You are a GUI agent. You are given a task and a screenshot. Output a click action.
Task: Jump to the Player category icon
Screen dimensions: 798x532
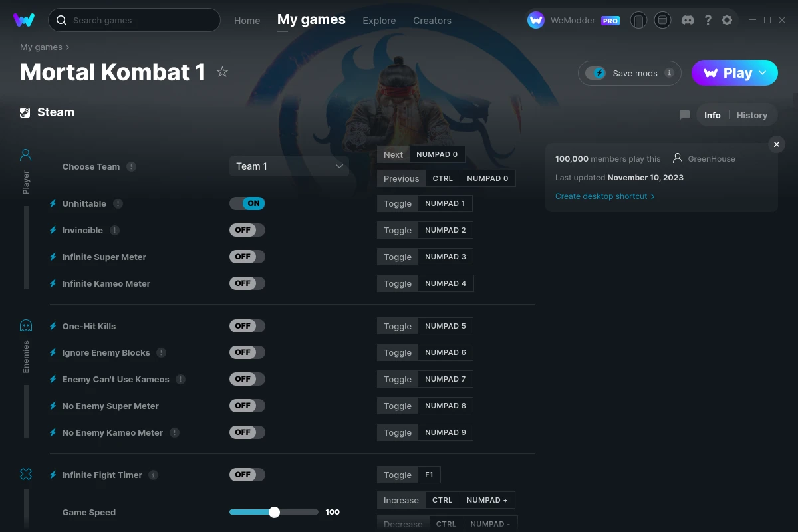coord(26,155)
